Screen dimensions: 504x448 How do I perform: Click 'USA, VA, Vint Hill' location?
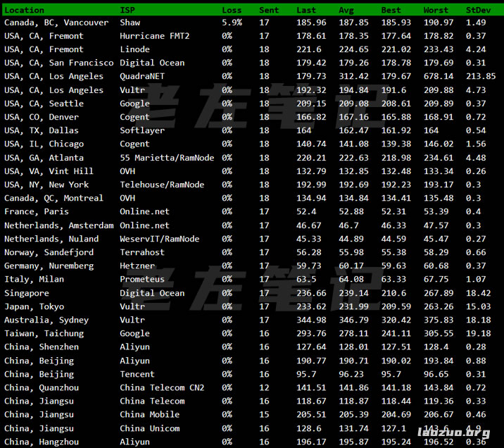(x=49, y=171)
